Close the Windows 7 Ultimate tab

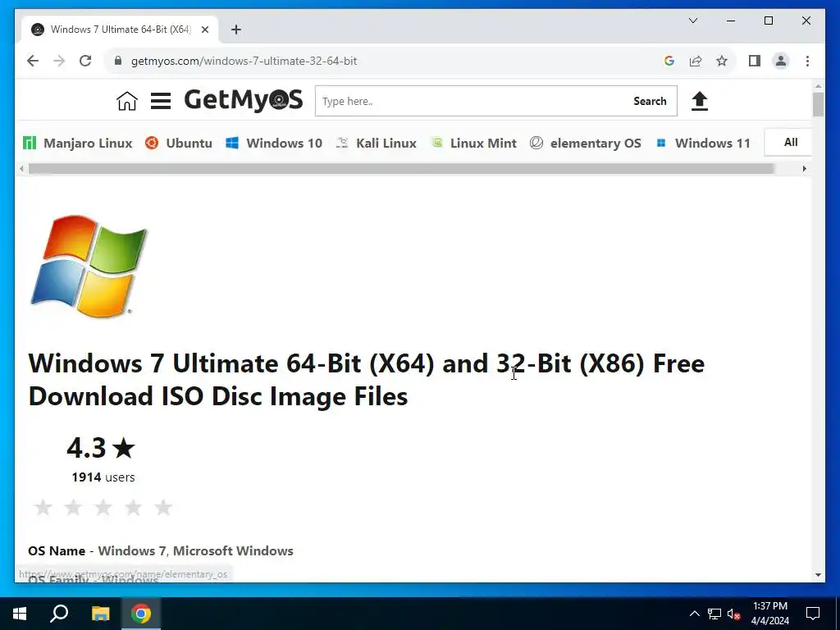click(x=204, y=30)
